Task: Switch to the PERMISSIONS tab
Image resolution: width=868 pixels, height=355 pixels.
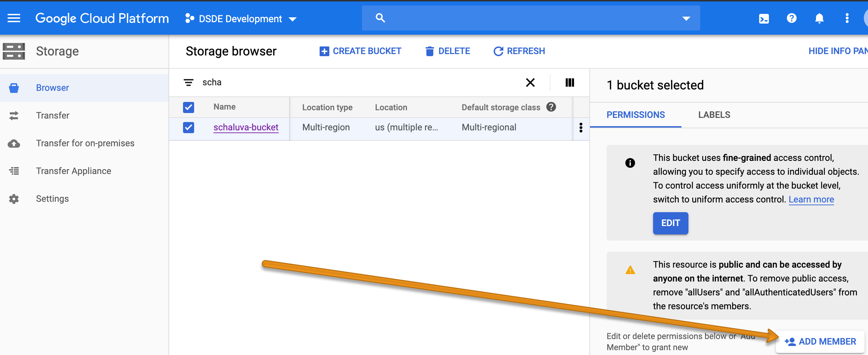Action: [x=636, y=115]
